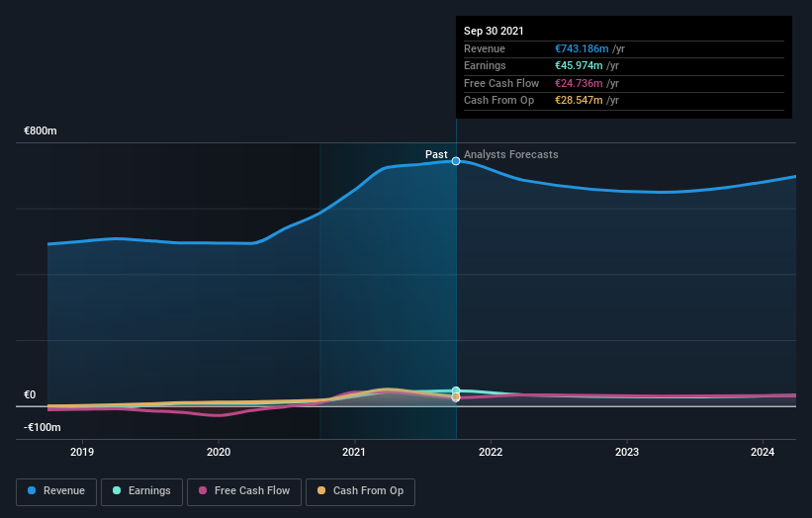Screen dimensions: 812x518
Task: Click the €45.974m earnings value
Action: click(579, 65)
